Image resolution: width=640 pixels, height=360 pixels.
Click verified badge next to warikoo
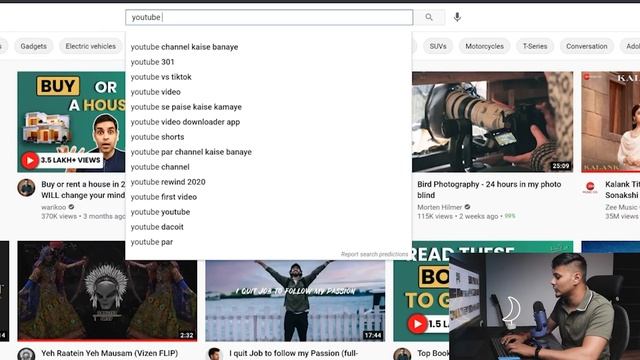pos(71,207)
